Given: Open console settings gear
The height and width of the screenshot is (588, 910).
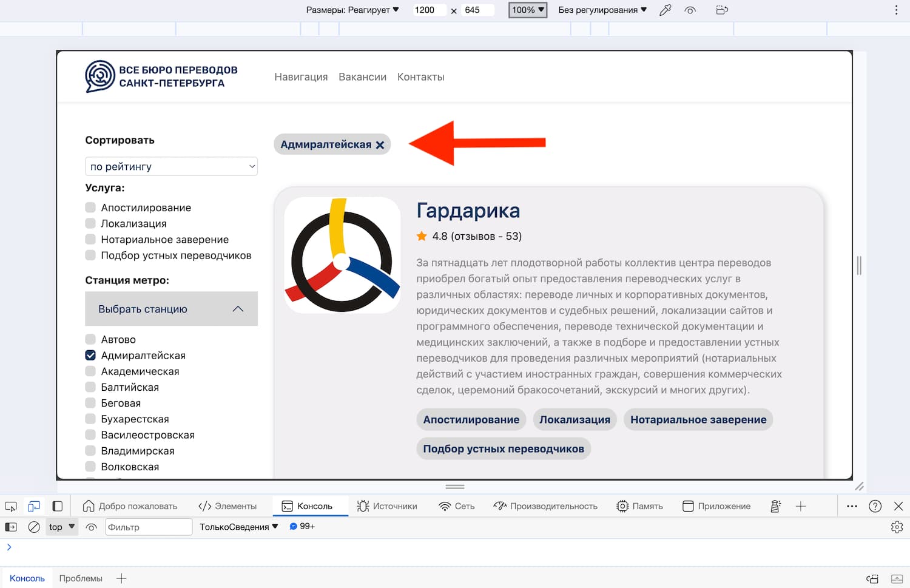Looking at the screenshot, I should tap(897, 527).
